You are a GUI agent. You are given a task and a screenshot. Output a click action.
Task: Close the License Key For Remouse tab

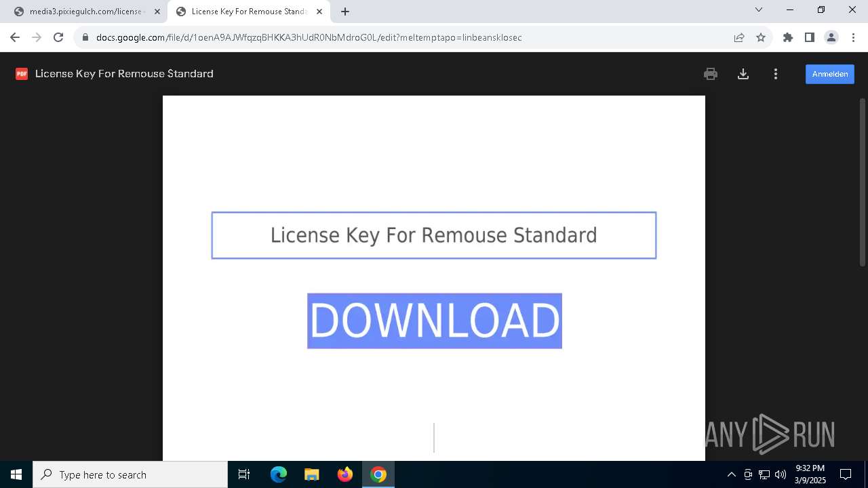coord(319,12)
